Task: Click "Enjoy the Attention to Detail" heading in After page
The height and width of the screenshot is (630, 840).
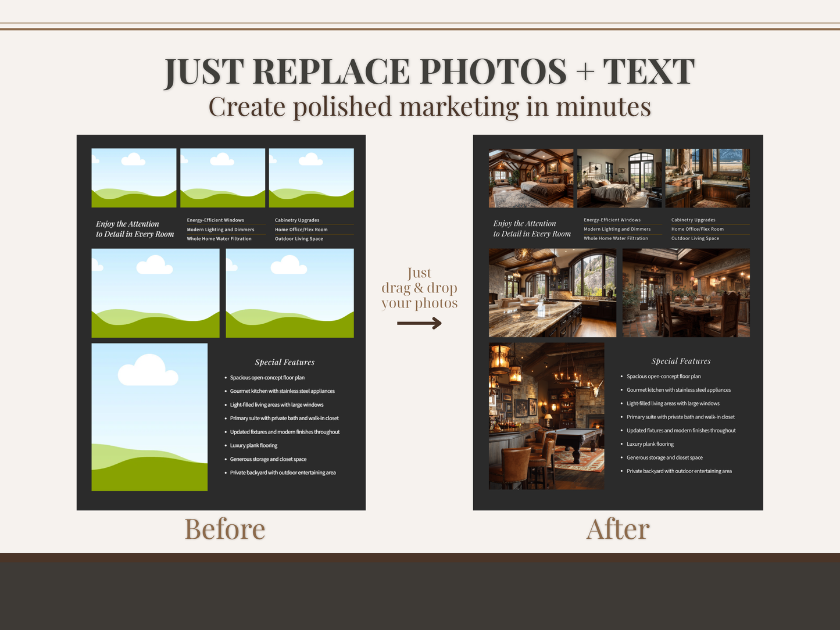Action: [532, 228]
